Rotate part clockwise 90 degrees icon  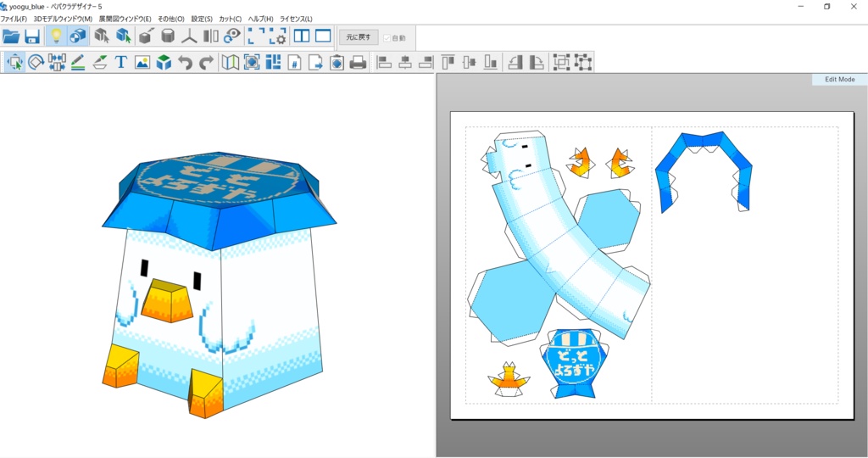(x=537, y=62)
